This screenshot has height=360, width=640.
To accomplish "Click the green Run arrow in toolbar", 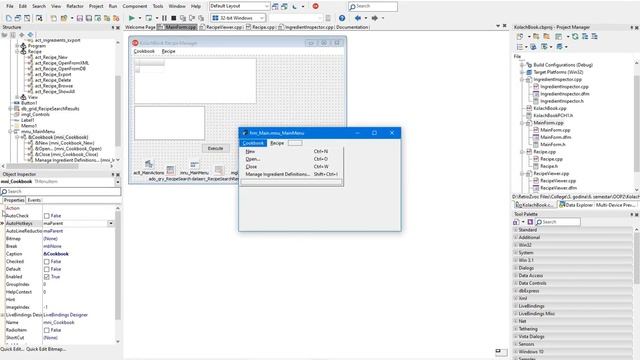I will click(131, 18).
